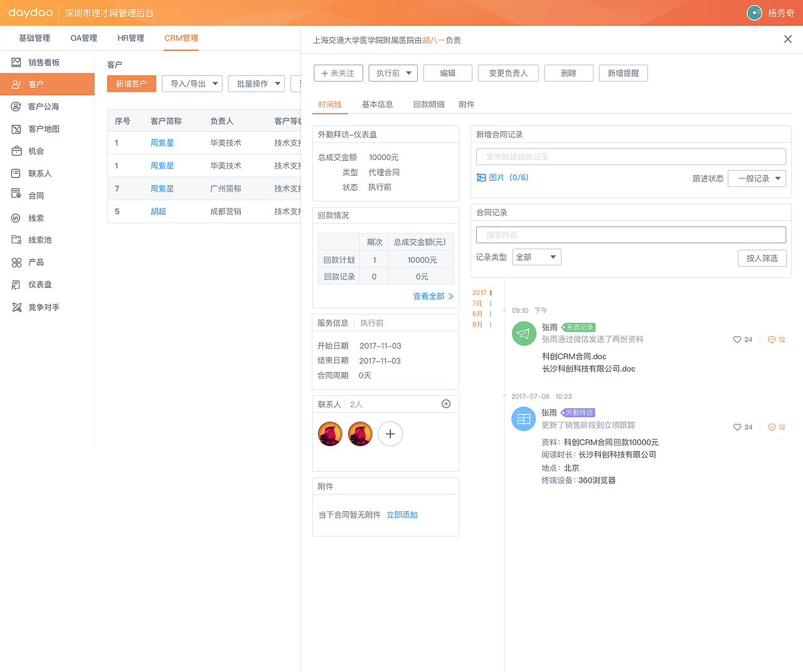Open the 记录类型 filter dropdown

536,257
